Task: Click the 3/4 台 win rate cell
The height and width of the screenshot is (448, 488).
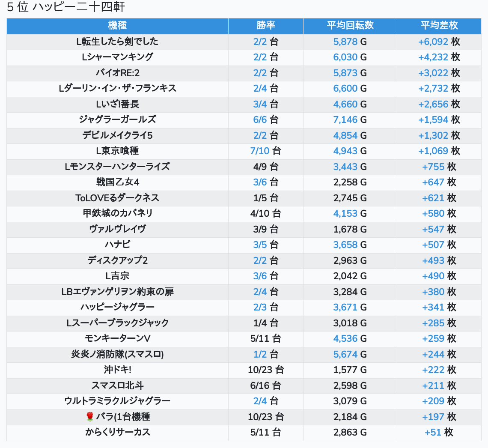Action: pyautogui.click(x=266, y=104)
